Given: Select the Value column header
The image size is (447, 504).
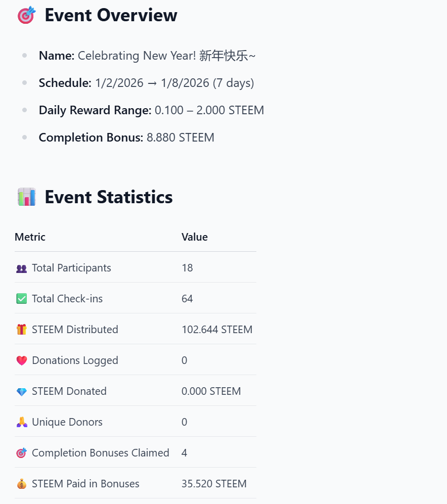Looking at the screenshot, I should coord(195,237).
